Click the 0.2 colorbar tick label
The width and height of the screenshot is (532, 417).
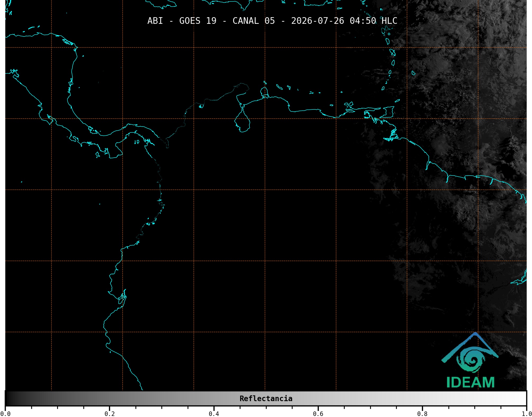click(x=110, y=414)
